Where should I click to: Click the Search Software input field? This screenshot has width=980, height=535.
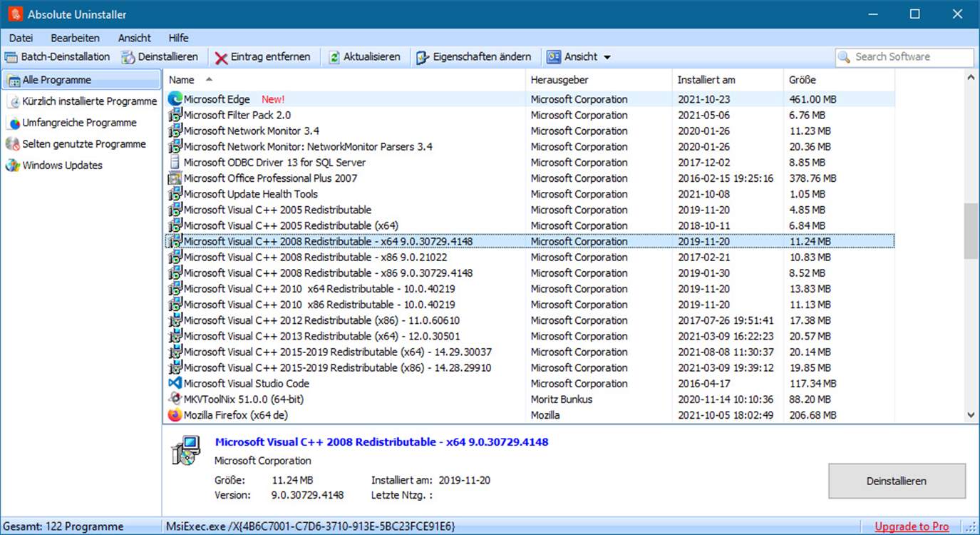point(904,57)
